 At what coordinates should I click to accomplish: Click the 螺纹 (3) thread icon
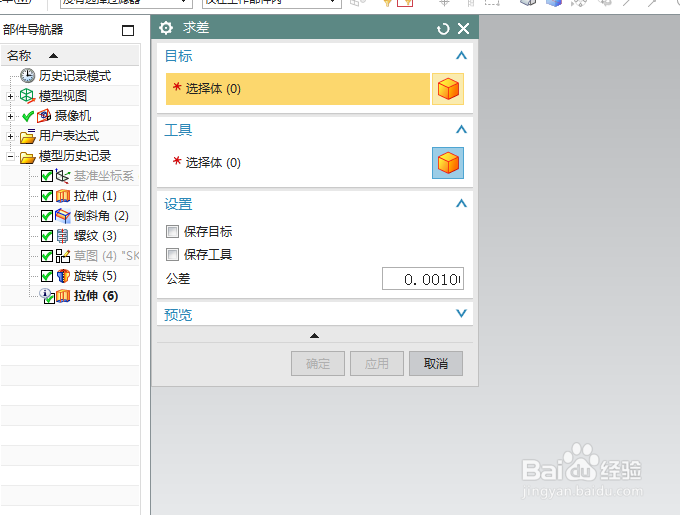[62, 236]
